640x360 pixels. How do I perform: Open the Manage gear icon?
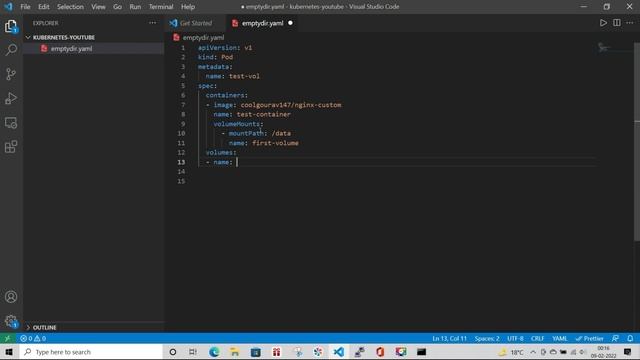coord(11,321)
